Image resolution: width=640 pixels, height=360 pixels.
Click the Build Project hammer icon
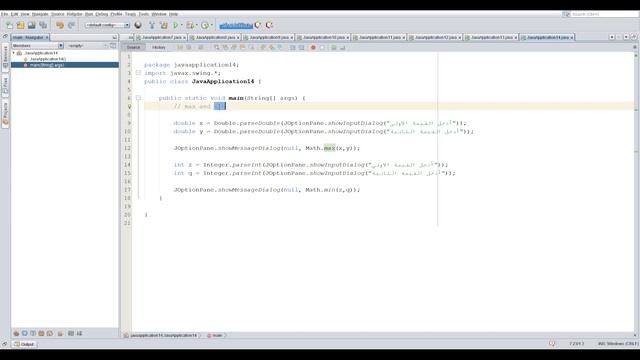[x=152, y=25]
